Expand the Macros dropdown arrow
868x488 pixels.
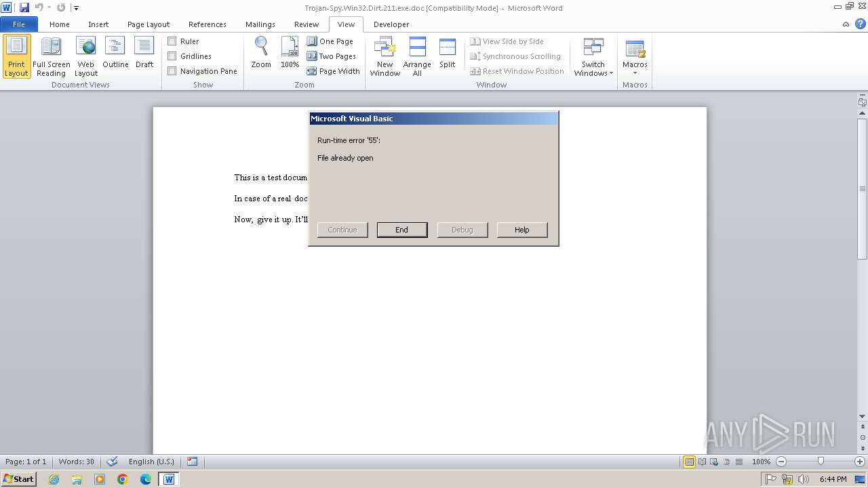pos(635,73)
